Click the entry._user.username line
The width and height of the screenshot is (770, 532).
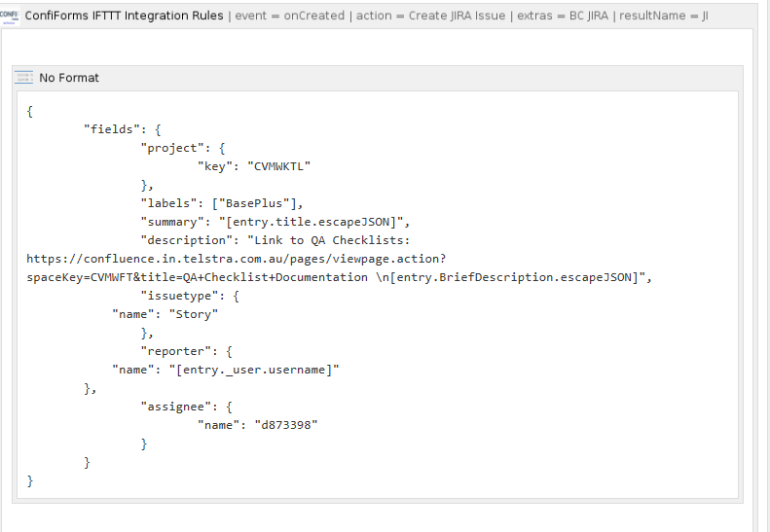[x=226, y=370]
